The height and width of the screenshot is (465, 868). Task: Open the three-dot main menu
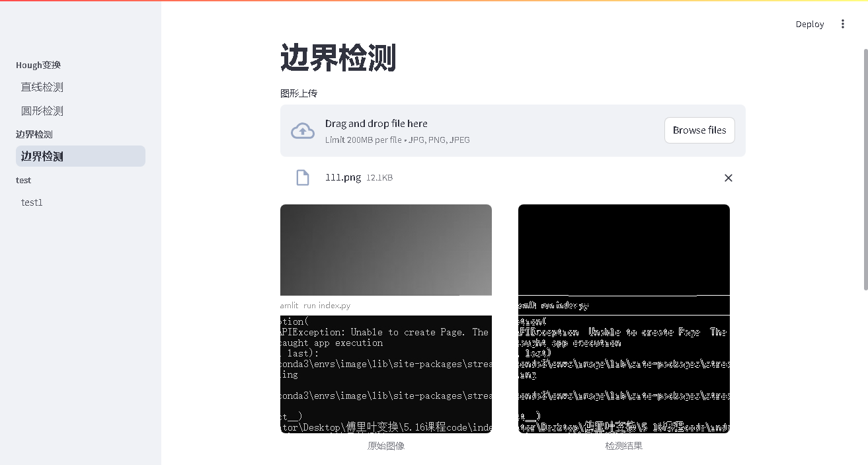842,24
